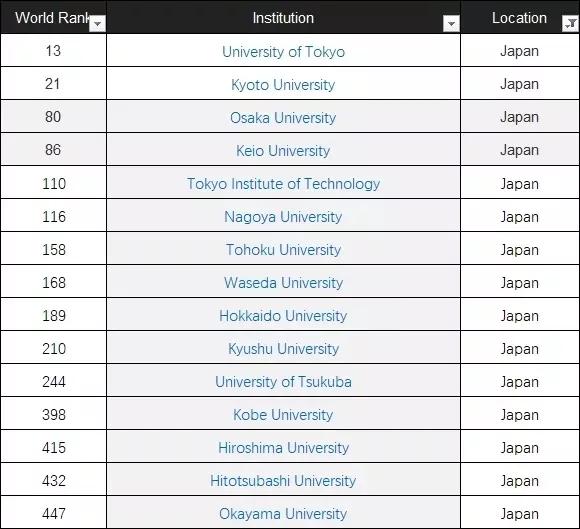Click the Hokkaido University link

pos(283,316)
